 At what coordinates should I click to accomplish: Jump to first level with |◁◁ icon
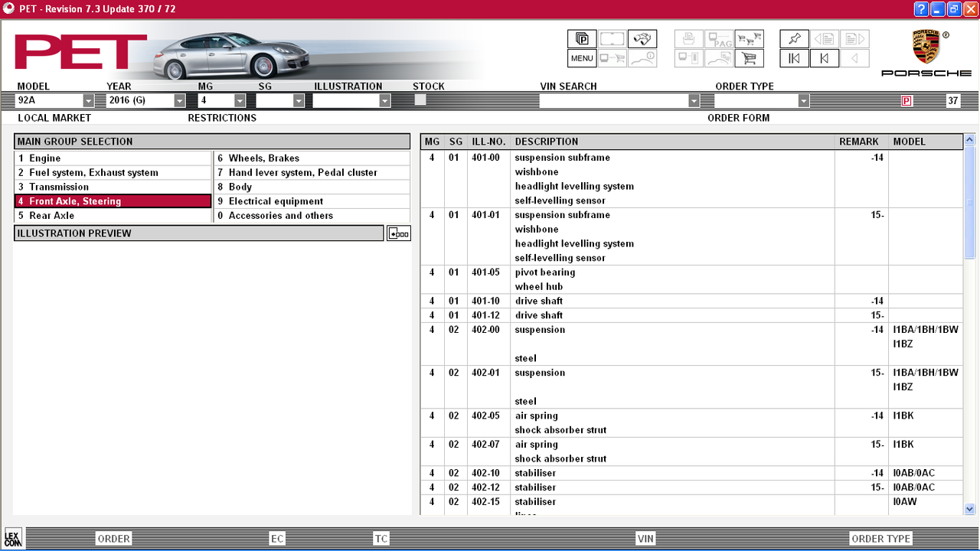click(x=794, y=58)
